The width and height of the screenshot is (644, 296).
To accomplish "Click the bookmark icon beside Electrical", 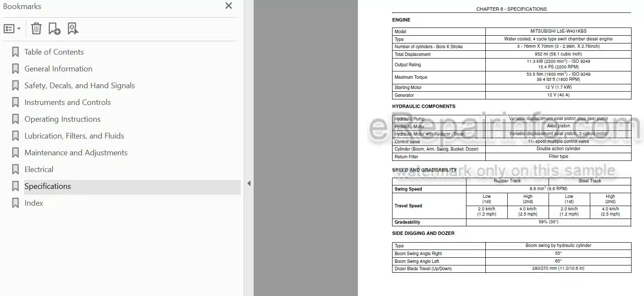I will pyautogui.click(x=15, y=170).
